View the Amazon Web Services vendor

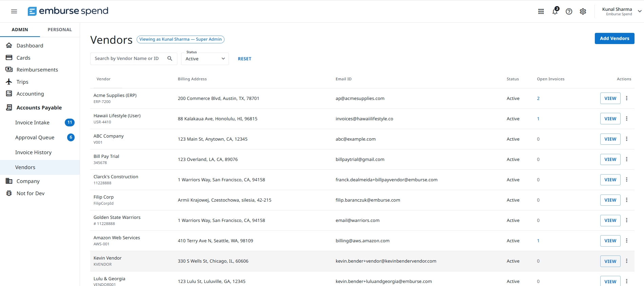point(610,241)
